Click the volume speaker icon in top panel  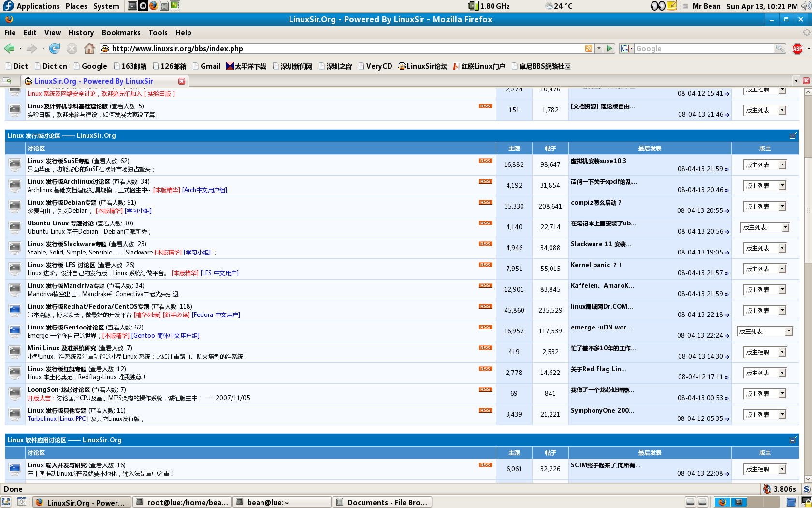(x=806, y=6)
